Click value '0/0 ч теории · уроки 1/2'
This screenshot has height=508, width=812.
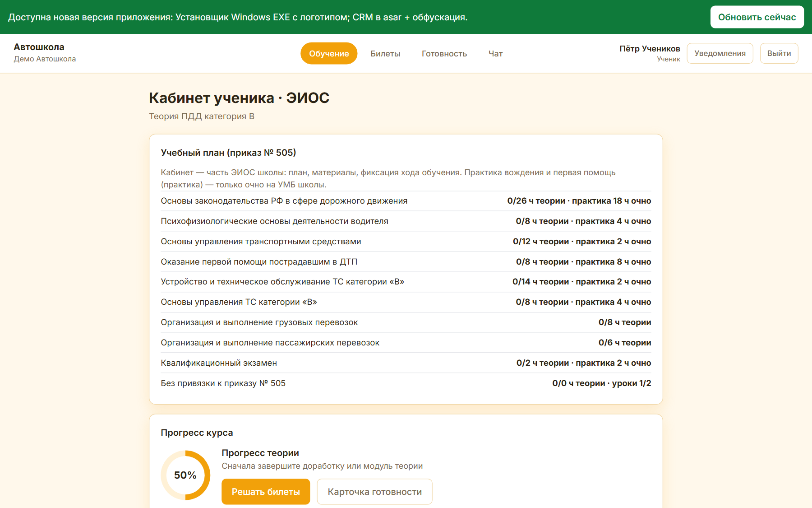(602, 383)
